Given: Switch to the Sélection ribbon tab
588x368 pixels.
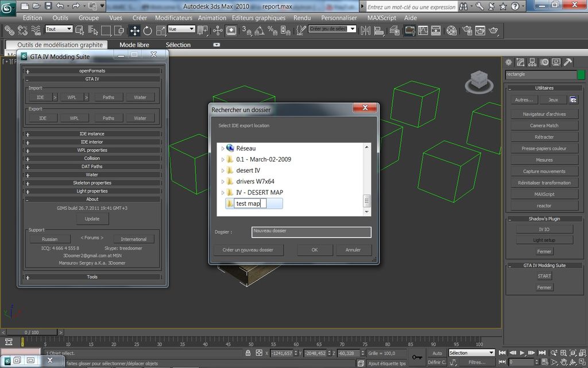Looking at the screenshot, I should click(x=178, y=45).
